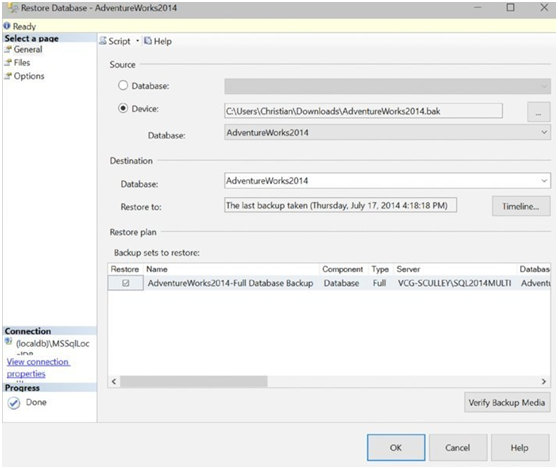Screen dimensions: 558x469
Task: Close the Restore Database window
Action: point(544,7)
